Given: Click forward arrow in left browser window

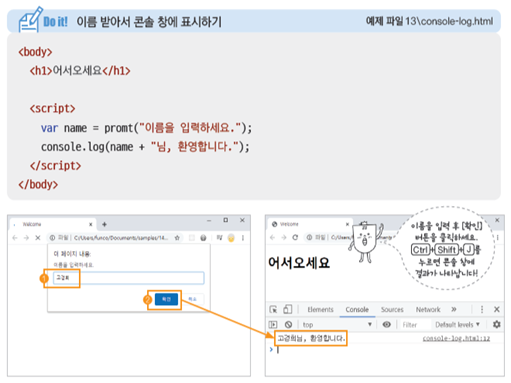Looking at the screenshot, I should (26, 238).
